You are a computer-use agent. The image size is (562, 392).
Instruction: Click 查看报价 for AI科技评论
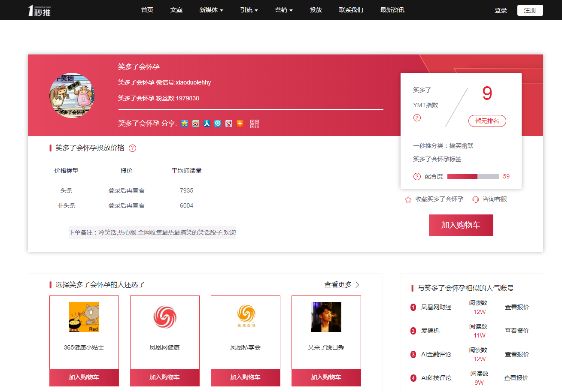[x=516, y=378]
